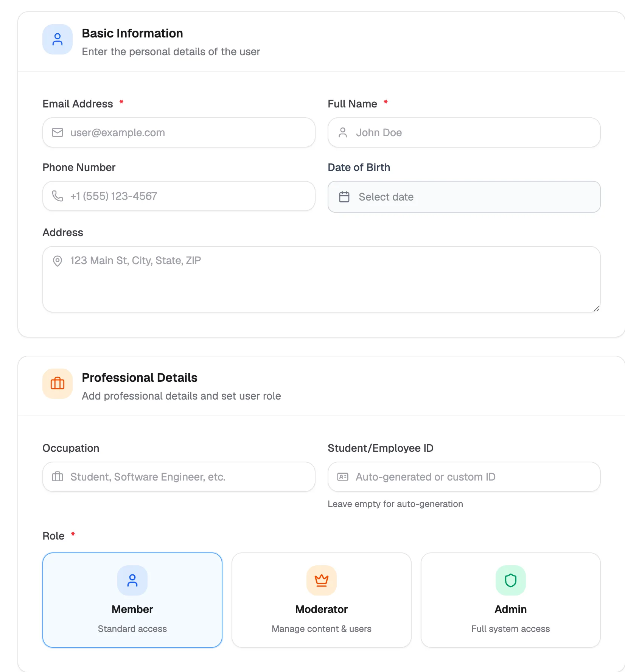Pick the Admin full system access role

click(511, 600)
